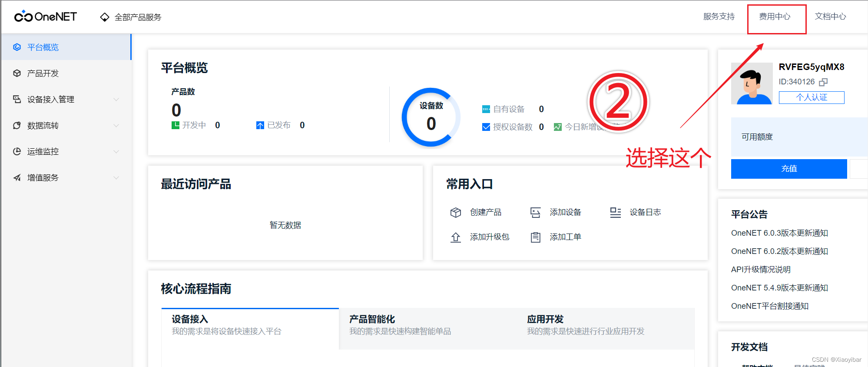Viewport: 868px width, 367px height.
Task: Click the 平台公告 heading
Action: coord(749,214)
